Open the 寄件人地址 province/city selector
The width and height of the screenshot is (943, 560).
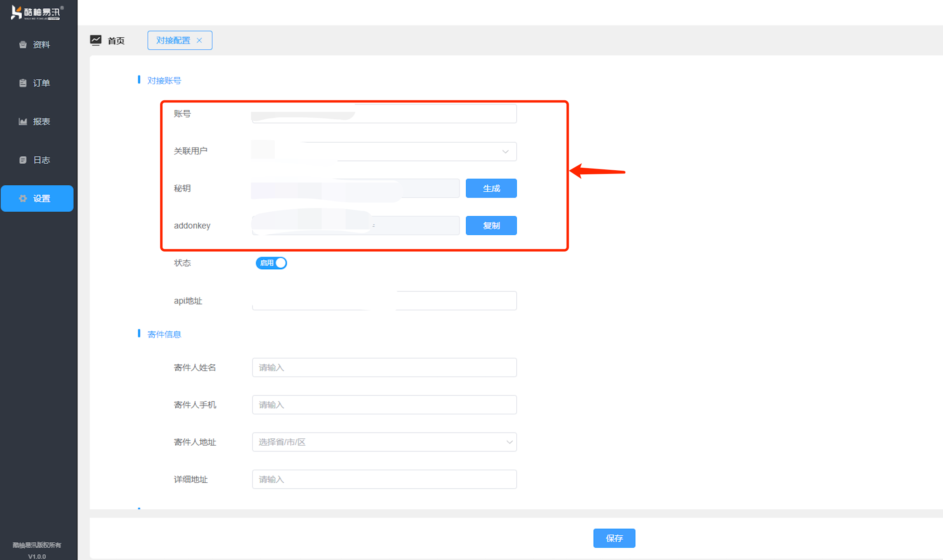384,442
